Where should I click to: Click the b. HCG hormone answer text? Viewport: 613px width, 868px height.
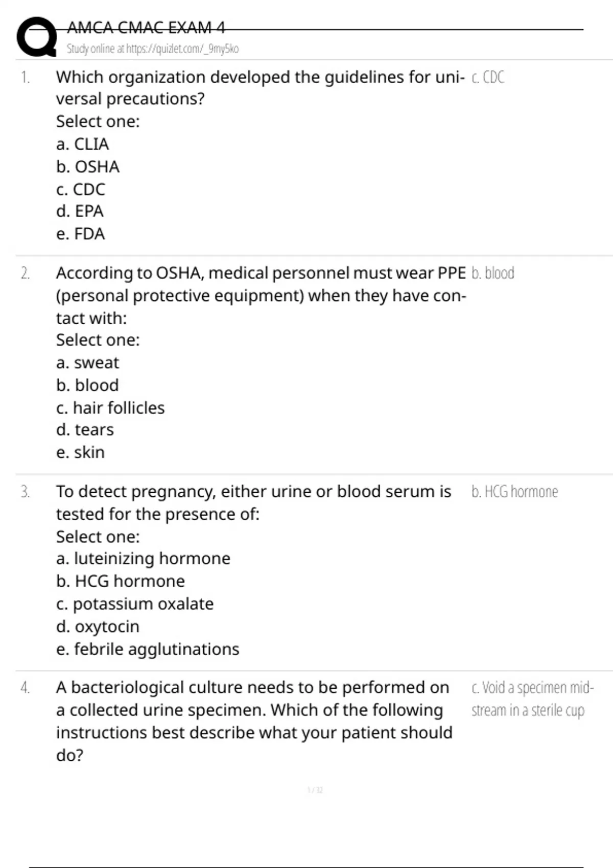tap(514, 491)
